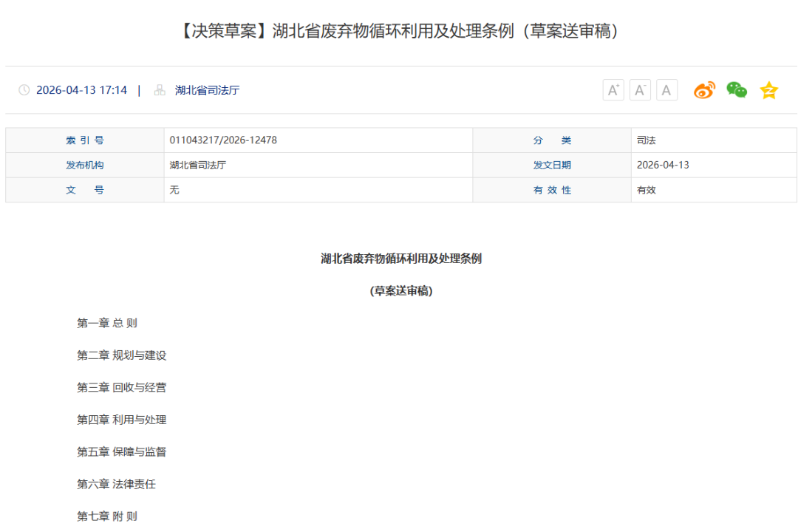Click the organization icon before 湖北省司法厅
This screenshot has height=532, width=798.
coord(160,90)
